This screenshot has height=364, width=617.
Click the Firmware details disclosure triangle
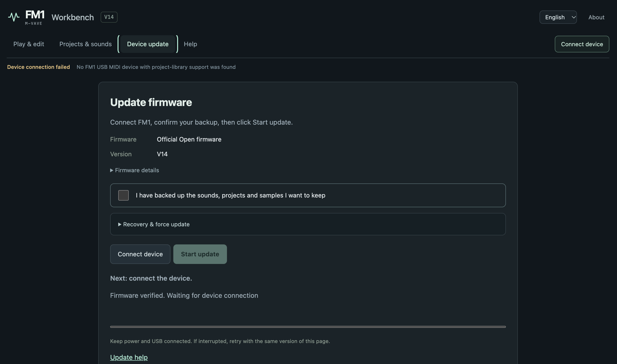click(112, 170)
